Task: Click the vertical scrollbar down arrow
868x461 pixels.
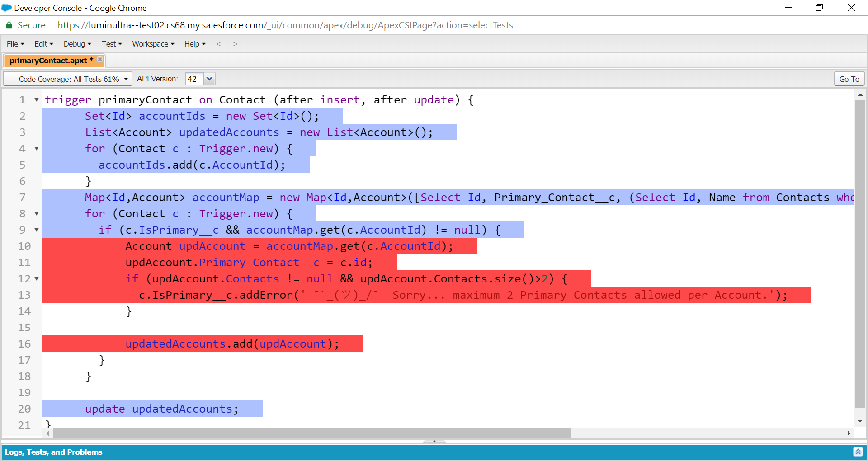Action: [860, 421]
